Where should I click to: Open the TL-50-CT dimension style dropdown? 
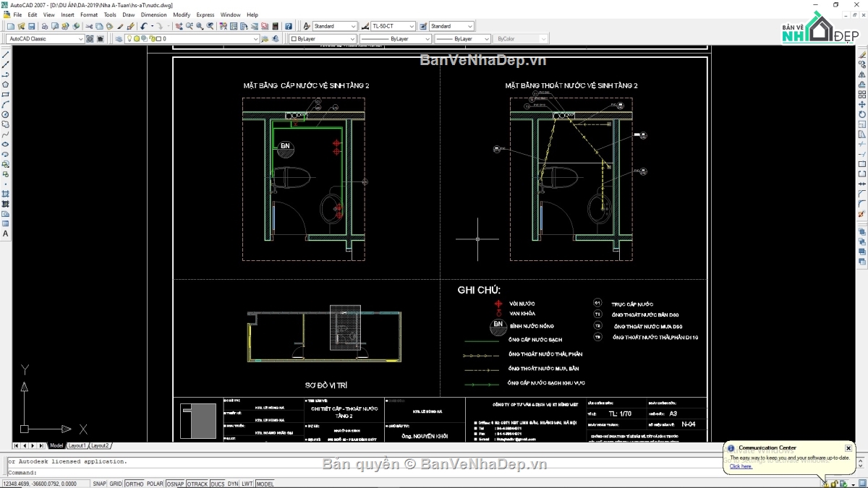click(412, 26)
